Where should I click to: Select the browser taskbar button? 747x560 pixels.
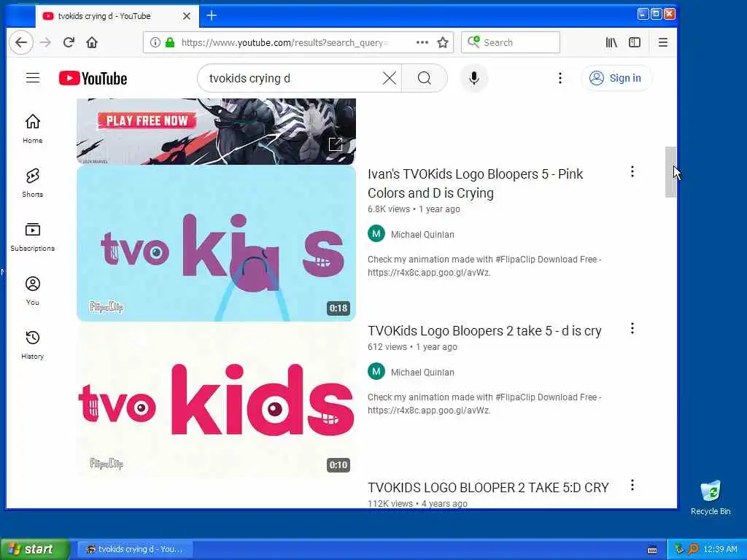[135, 549]
